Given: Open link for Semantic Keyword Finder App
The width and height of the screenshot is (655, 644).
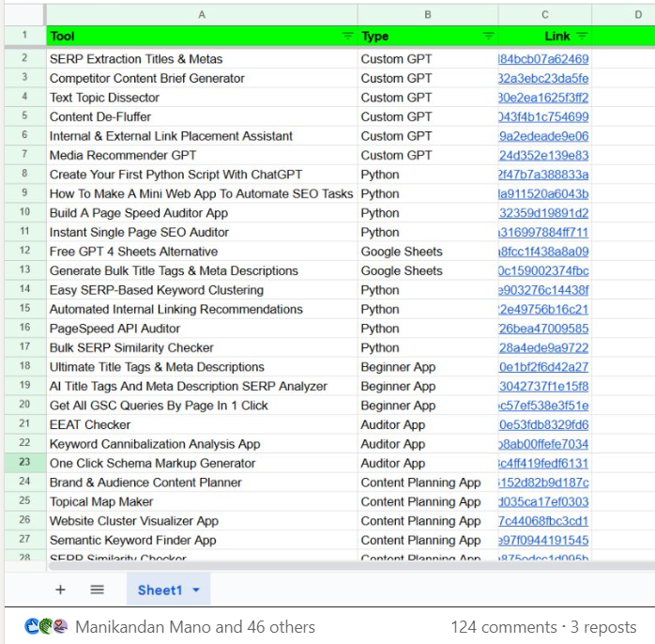Looking at the screenshot, I should coord(543,540).
